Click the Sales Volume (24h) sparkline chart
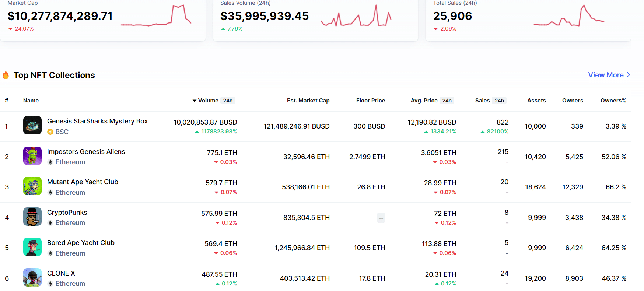 click(356, 17)
